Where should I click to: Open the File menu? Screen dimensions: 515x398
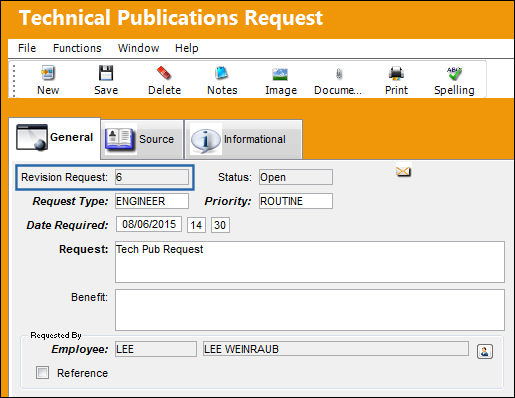pyautogui.click(x=27, y=48)
